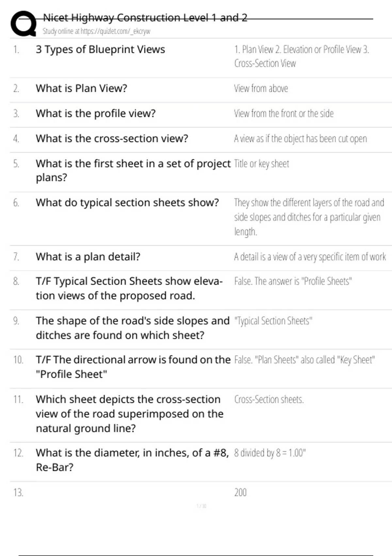392x556 pixels.
Task: Click 'What is the profile view?' question
Action: click(x=96, y=113)
